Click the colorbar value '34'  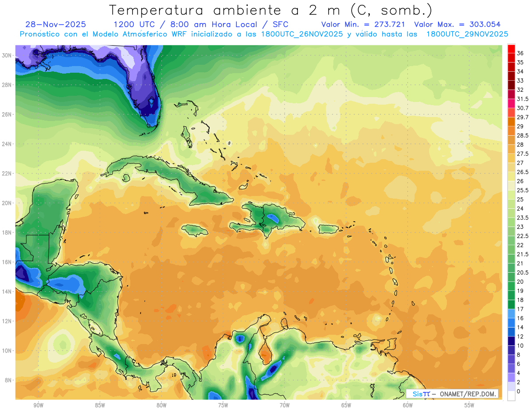(520, 71)
